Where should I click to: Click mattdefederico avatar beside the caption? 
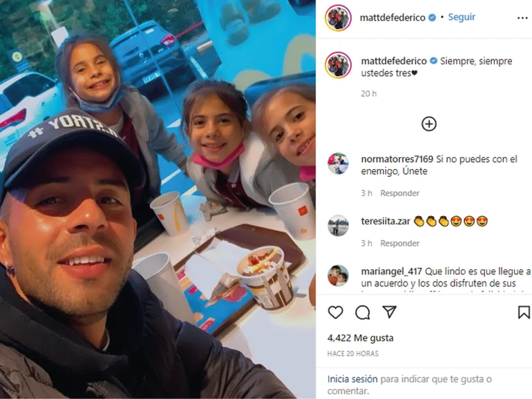[338, 65]
